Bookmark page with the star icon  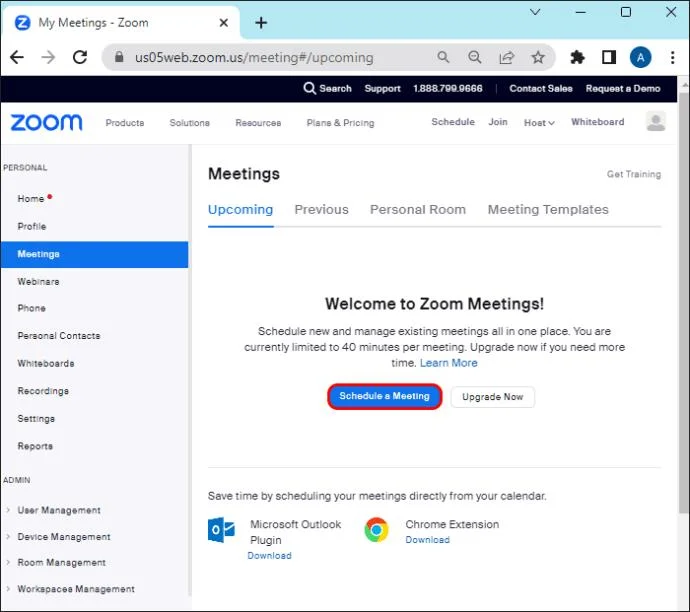(x=538, y=57)
